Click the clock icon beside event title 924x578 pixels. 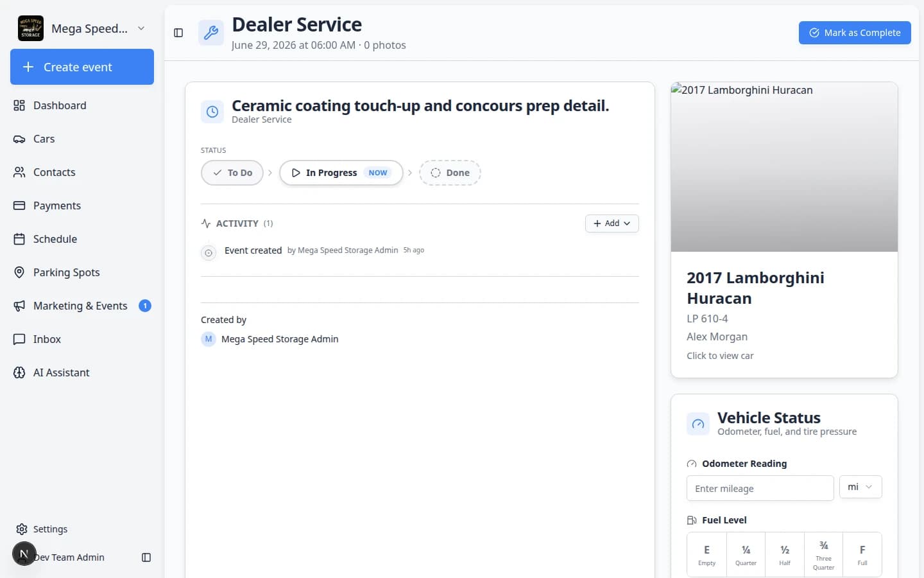click(212, 112)
